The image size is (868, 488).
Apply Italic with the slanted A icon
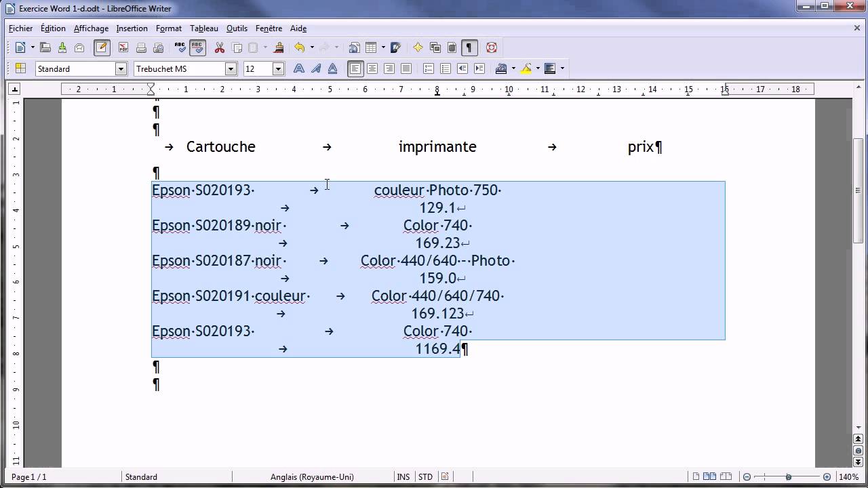[315, 68]
